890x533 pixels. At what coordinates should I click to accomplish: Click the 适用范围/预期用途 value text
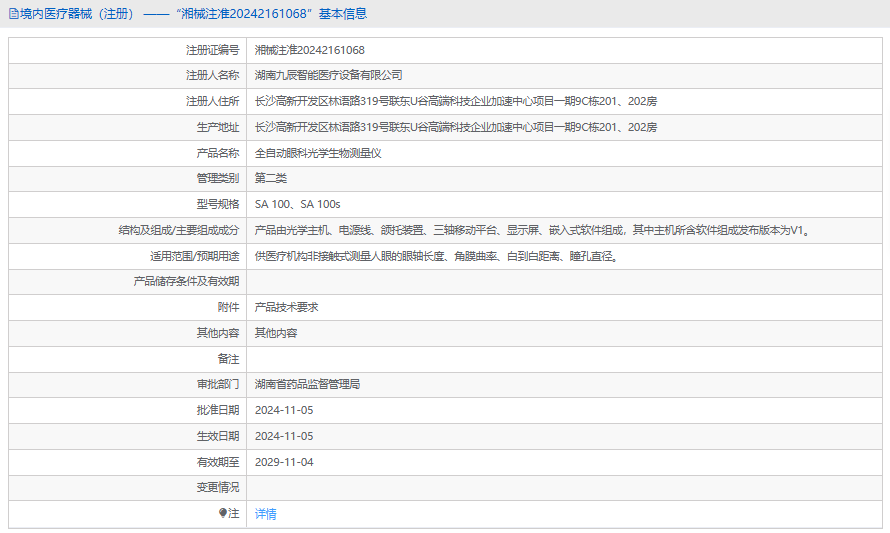(x=435, y=256)
